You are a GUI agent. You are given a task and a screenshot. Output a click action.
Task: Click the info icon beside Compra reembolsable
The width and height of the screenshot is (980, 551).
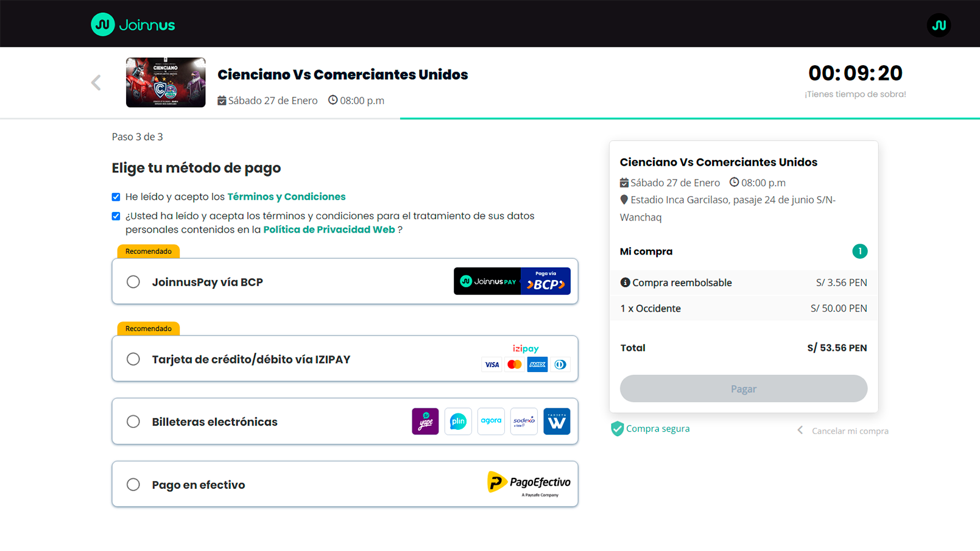(625, 282)
